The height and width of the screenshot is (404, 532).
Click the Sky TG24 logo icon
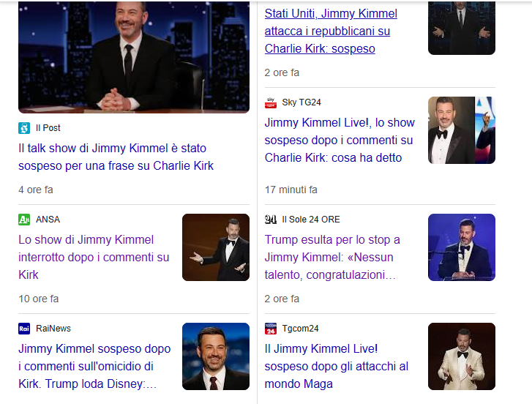[x=271, y=102]
